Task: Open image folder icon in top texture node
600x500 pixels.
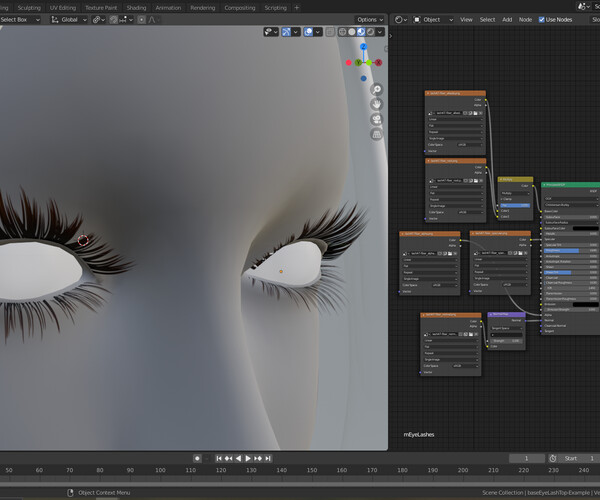Action: tap(475, 113)
